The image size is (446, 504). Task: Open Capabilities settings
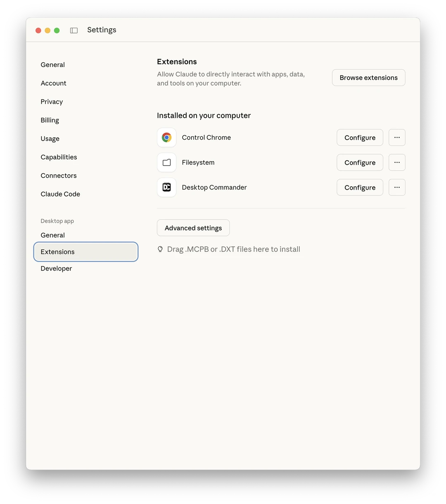click(x=59, y=157)
